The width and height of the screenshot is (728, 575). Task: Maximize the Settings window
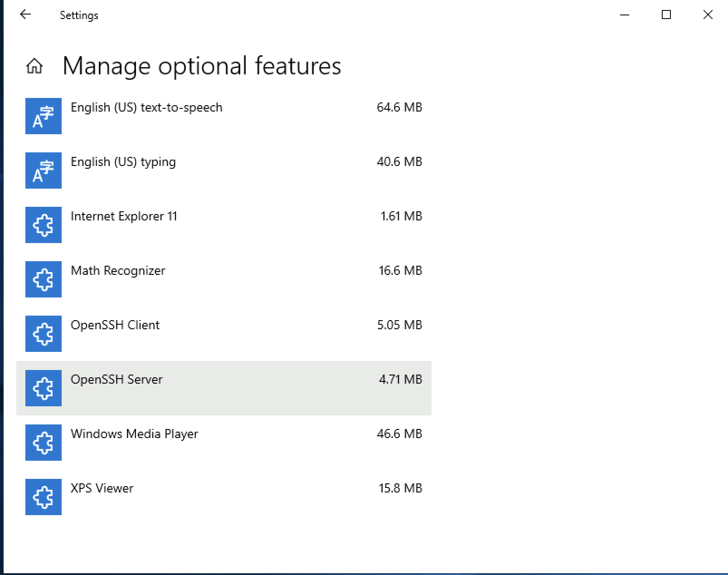666,15
